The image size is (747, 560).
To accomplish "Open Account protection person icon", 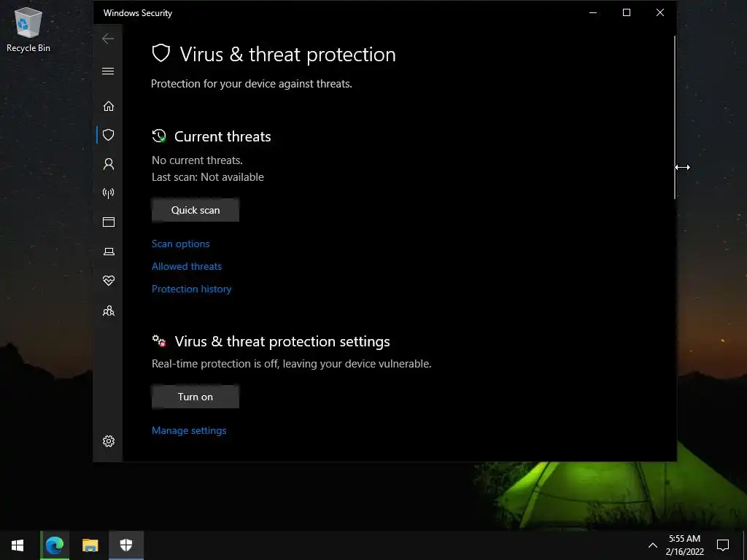I will click(109, 164).
